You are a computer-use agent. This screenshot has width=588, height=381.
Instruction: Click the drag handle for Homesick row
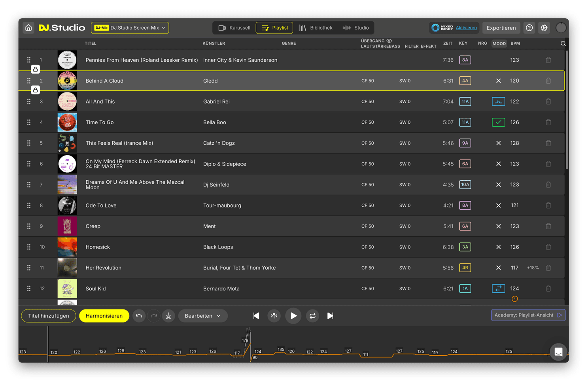pos(29,247)
